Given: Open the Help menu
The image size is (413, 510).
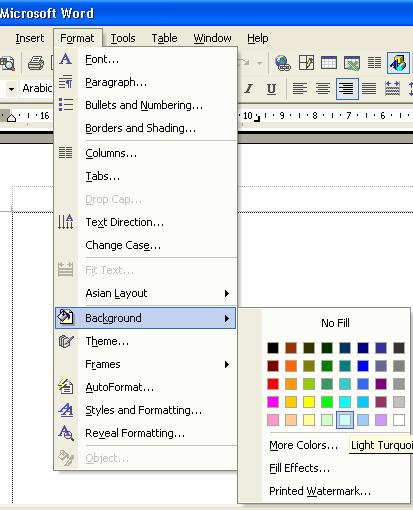Looking at the screenshot, I should 258,38.
